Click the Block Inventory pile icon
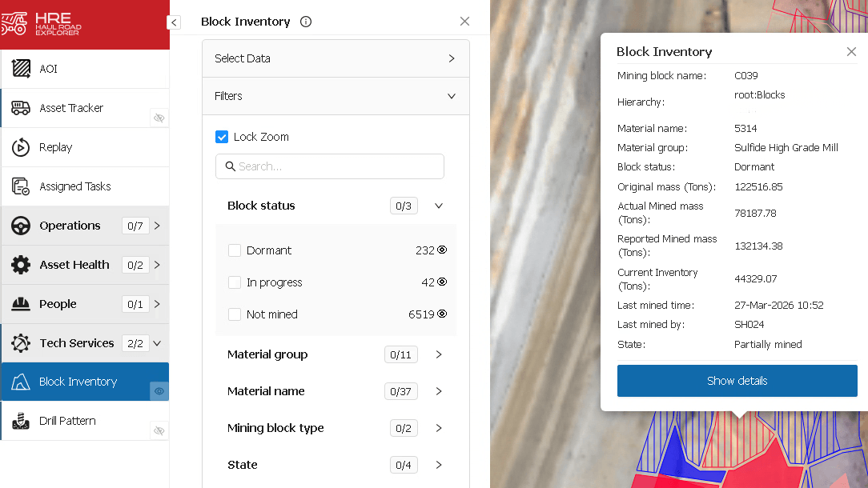868x488 pixels. click(21, 382)
